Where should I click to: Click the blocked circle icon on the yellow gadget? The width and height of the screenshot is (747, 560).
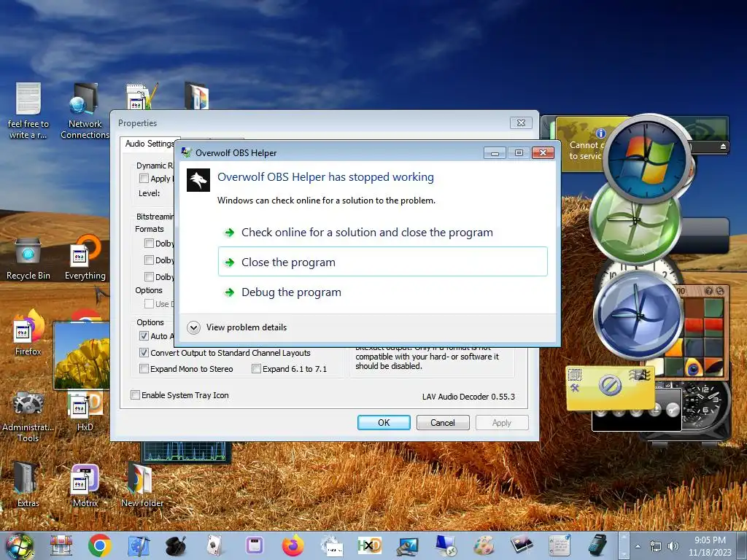[x=610, y=385]
